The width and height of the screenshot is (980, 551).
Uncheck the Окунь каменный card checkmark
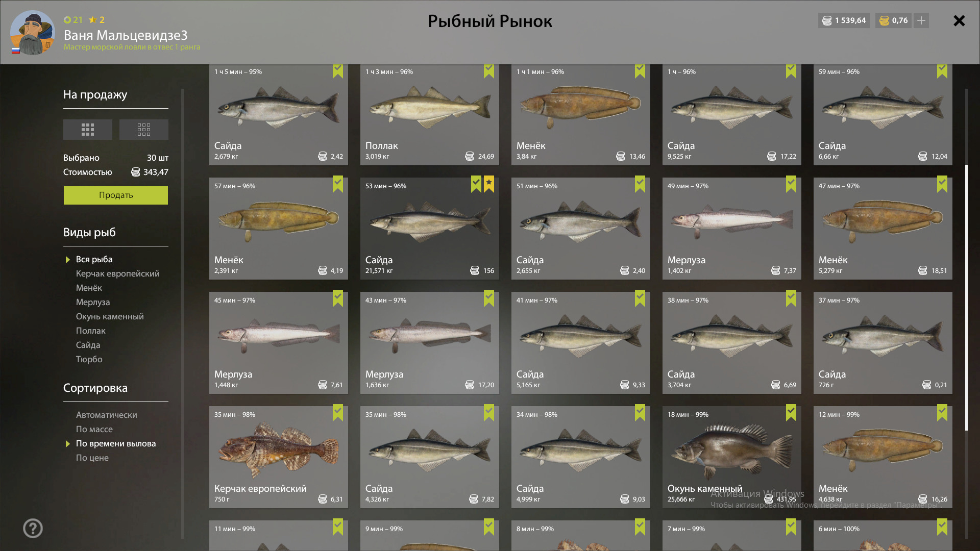(x=791, y=412)
